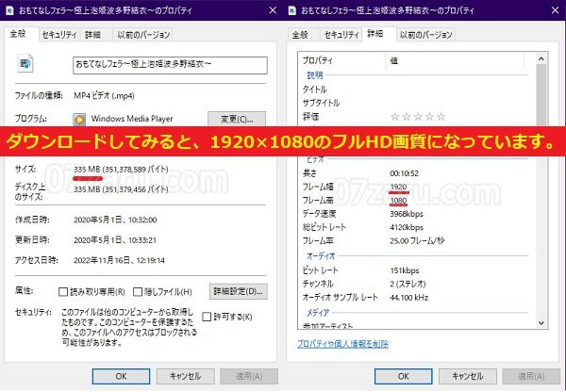This screenshot has width=566, height=392.
Task: Open 詳細設定(D)... advanced attributes
Action: point(239,291)
